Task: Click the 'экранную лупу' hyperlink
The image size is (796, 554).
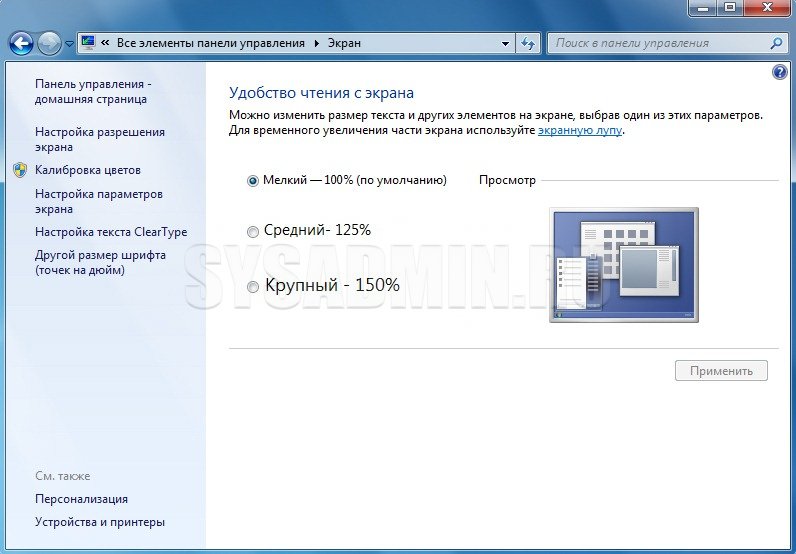Action: point(580,130)
